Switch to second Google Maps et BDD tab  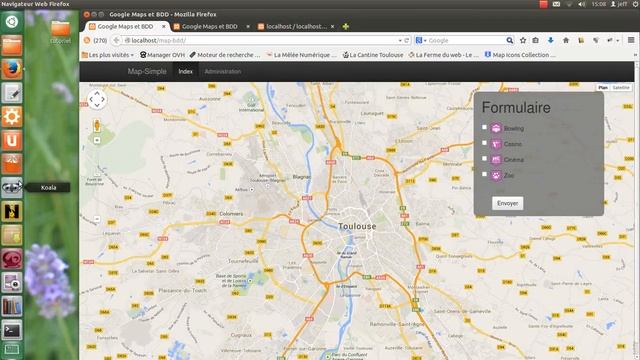pos(209,27)
